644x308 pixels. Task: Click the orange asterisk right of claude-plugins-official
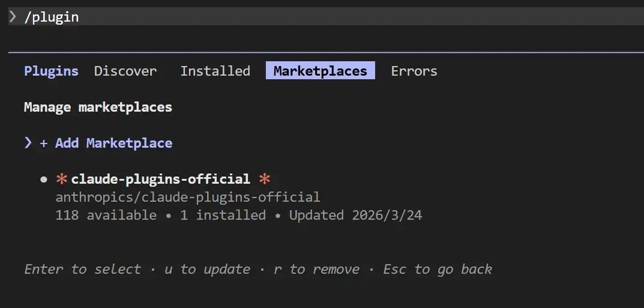pyautogui.click(x=265, y=179)
